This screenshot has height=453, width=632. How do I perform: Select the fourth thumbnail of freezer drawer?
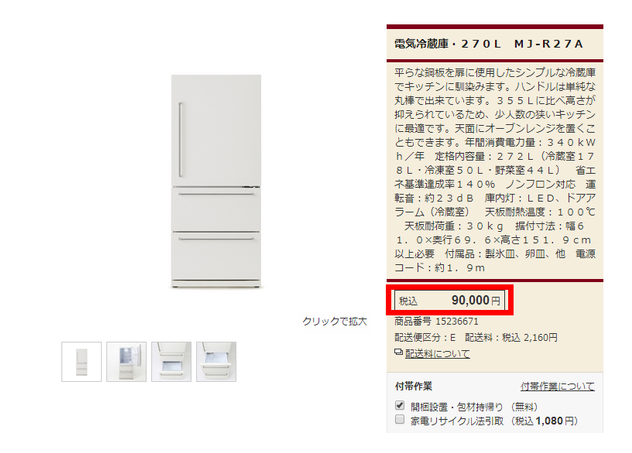tap(216, 362)
